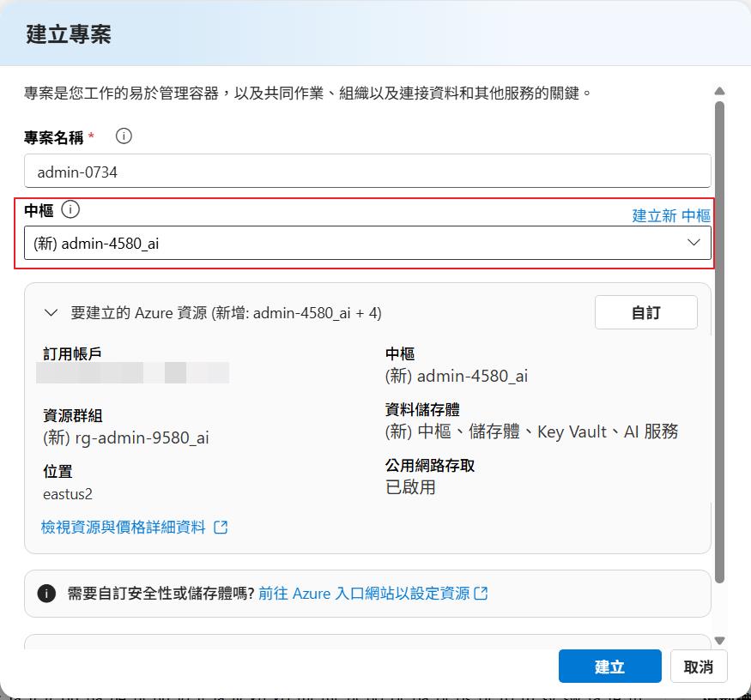Viewport: 751px width, 700px height.
Task: Click the black info icon beside 需要自訂安全性或儲存體嗎
Action: pyautogui.click(x=47, y=594)
